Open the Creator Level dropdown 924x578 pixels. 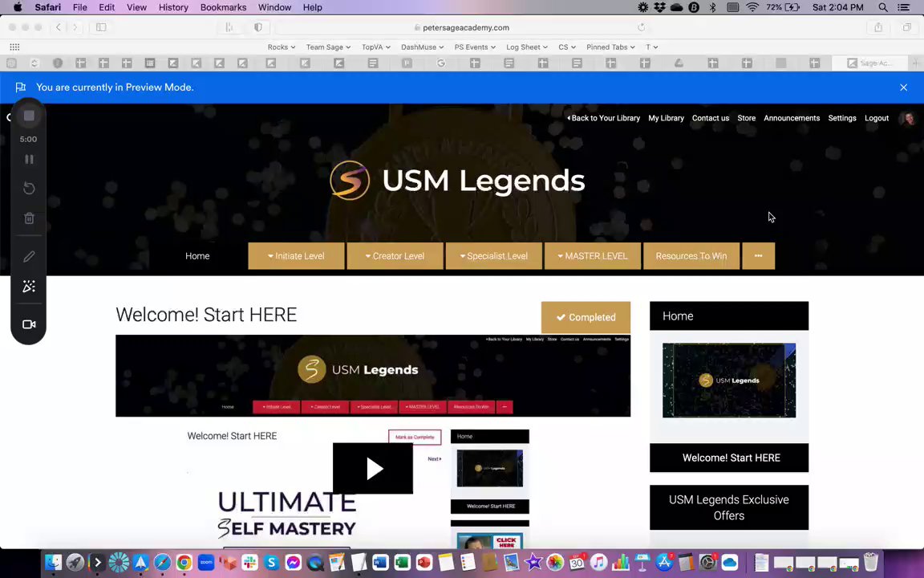click(x=395, y=256)
